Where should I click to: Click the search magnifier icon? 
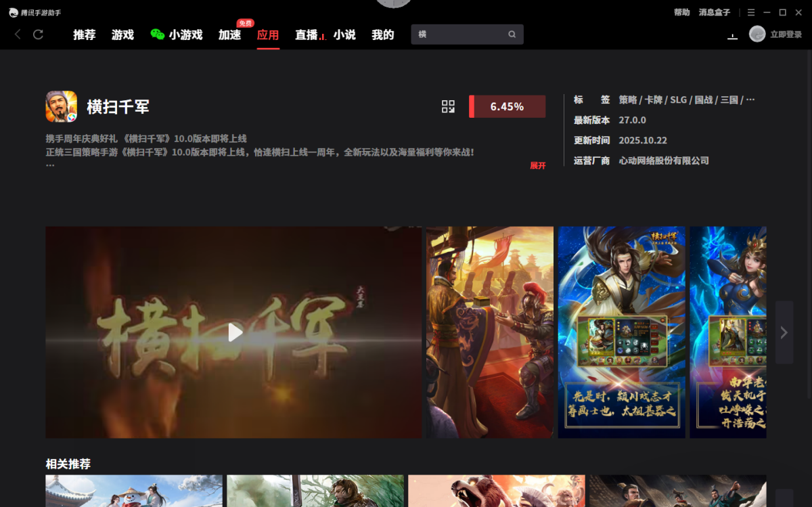point(512,35)
